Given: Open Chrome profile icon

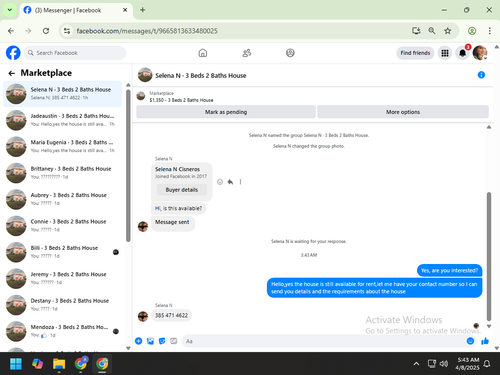Looking at the screenshot, I should [x=472, y=31].
